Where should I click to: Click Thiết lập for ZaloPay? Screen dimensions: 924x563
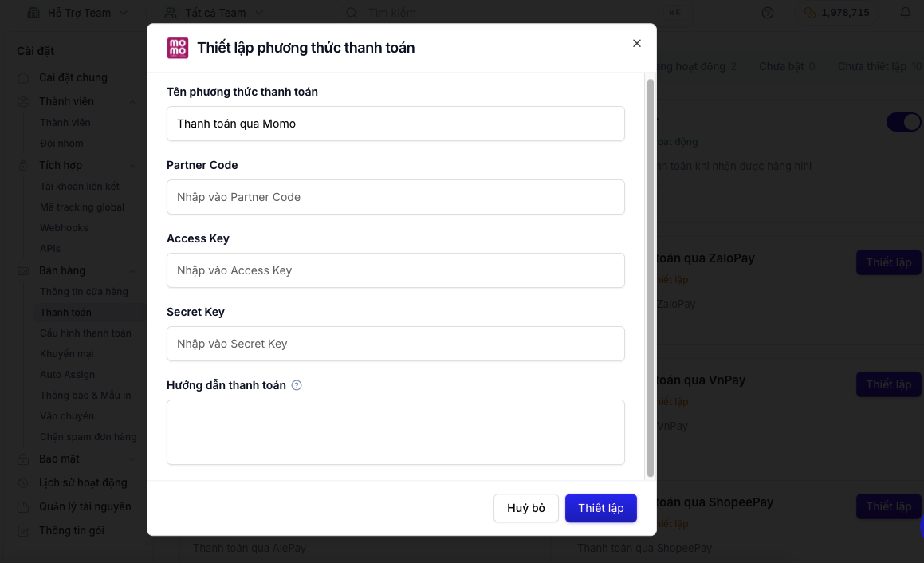tap(889, 262)
